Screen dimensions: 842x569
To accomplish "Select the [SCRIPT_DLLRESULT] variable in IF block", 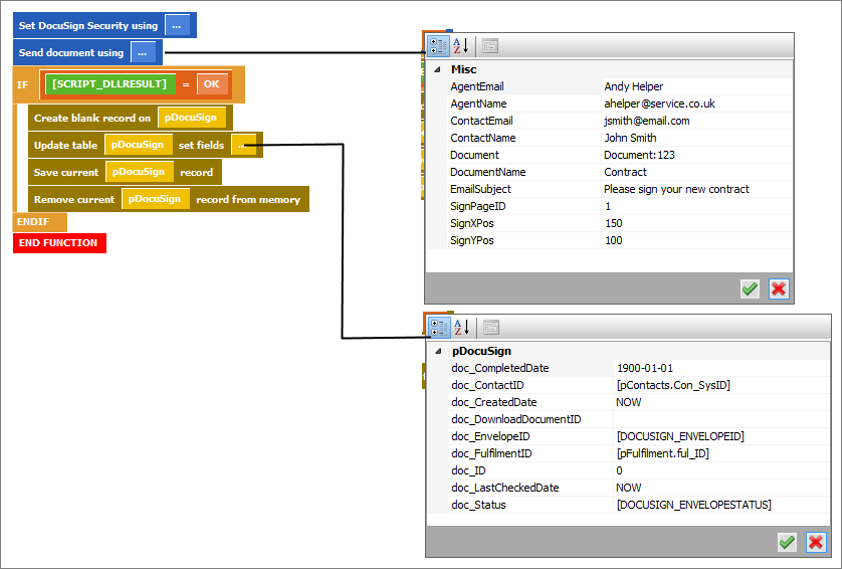I will [110, 84].
